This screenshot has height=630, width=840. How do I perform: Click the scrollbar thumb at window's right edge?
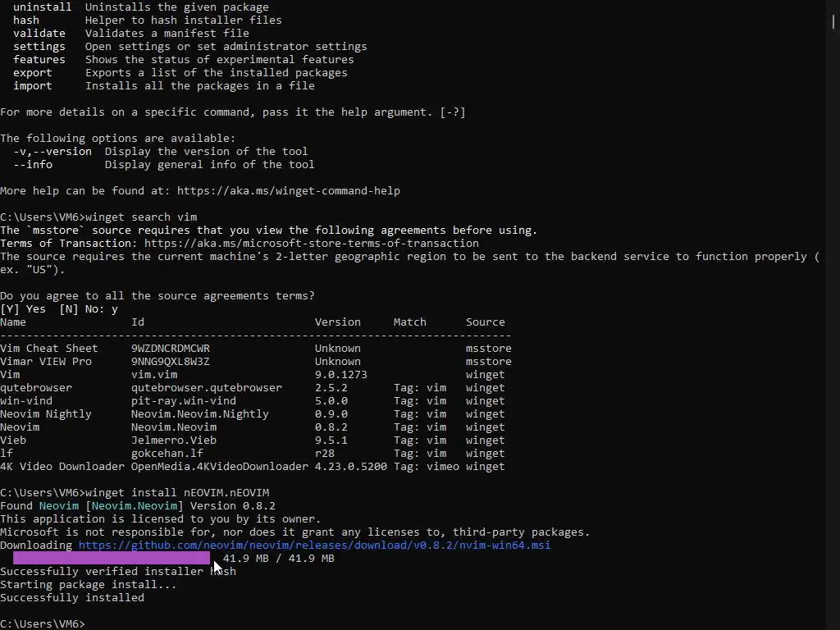tap(833, 21)
